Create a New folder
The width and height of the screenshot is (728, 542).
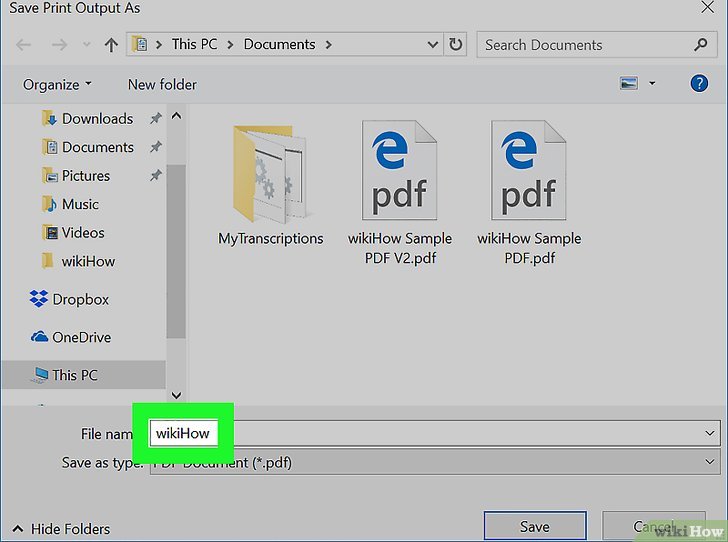pos(162,85)
